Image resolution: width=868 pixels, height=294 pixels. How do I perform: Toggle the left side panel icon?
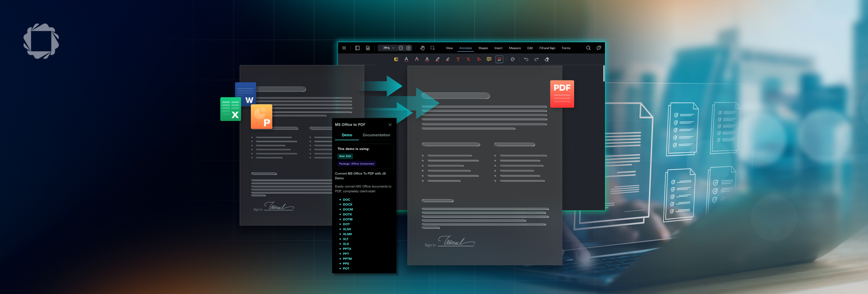(357, 48)
